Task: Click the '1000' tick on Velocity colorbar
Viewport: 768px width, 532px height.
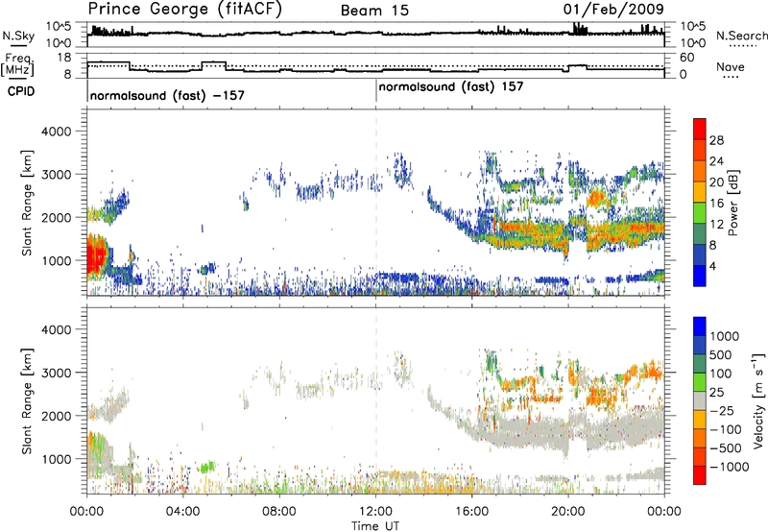Action: [725, 336]
